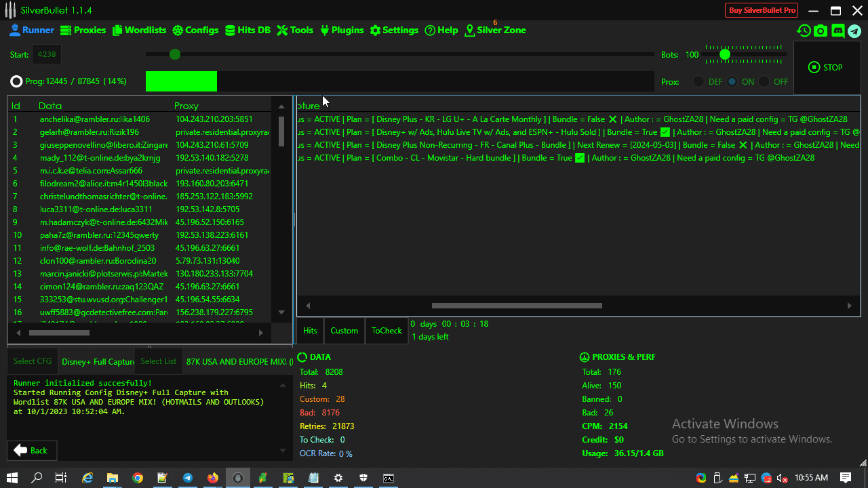
Task: Open the Command Prompt taskbar icon
Action: (x=389, y=478)
